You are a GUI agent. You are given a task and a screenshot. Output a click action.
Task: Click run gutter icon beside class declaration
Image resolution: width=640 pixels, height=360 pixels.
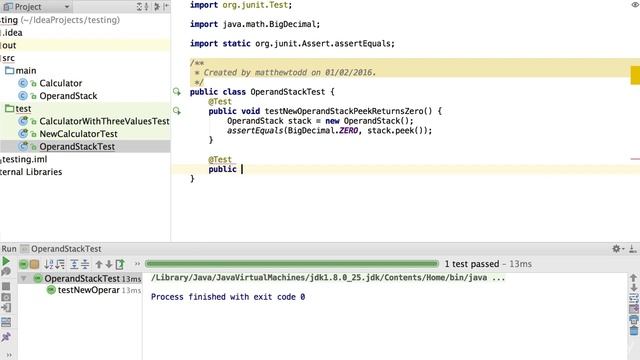[x=177, y=91]
